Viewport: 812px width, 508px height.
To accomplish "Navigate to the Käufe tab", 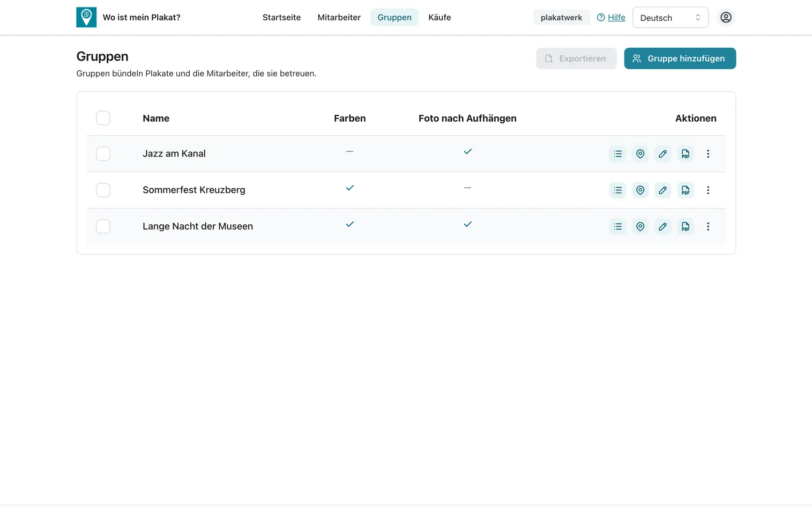I will click(439, 17).
